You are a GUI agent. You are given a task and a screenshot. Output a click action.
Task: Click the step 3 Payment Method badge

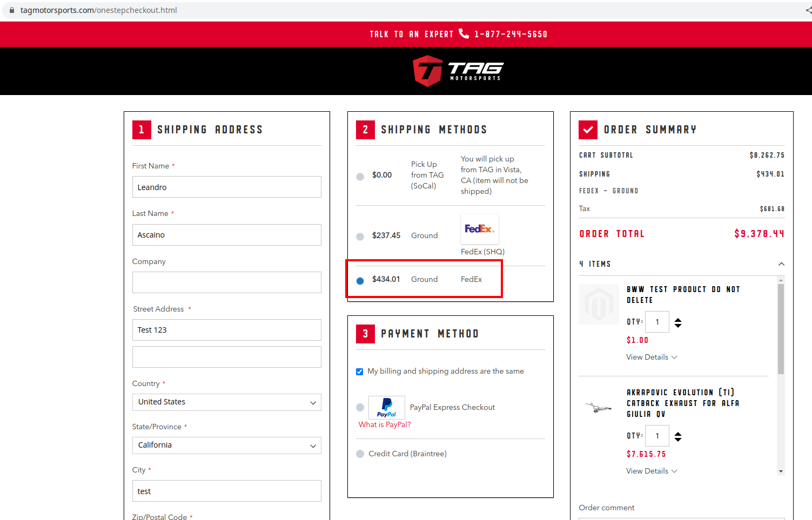pyautogui.click(x=365, y=334)
